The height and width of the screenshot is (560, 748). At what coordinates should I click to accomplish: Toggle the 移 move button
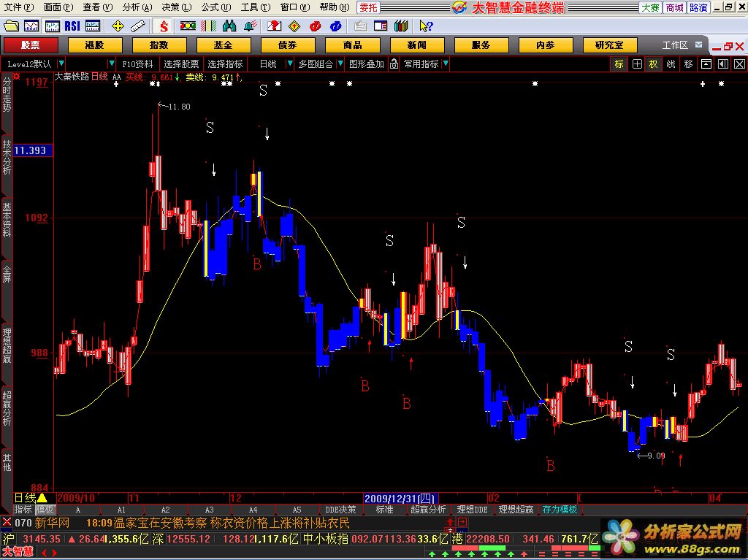(688, 64)
